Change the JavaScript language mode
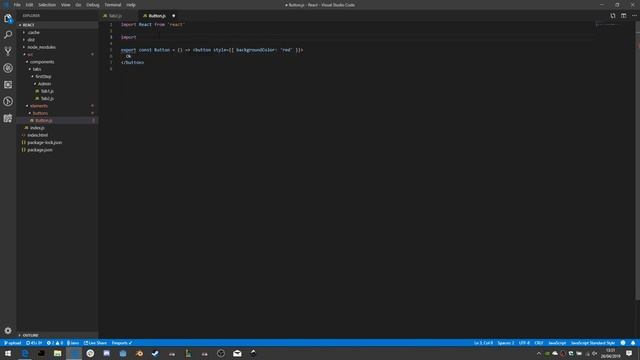This screenshot has width=640, height=360. pyautogui.click(x=557, y=343)
